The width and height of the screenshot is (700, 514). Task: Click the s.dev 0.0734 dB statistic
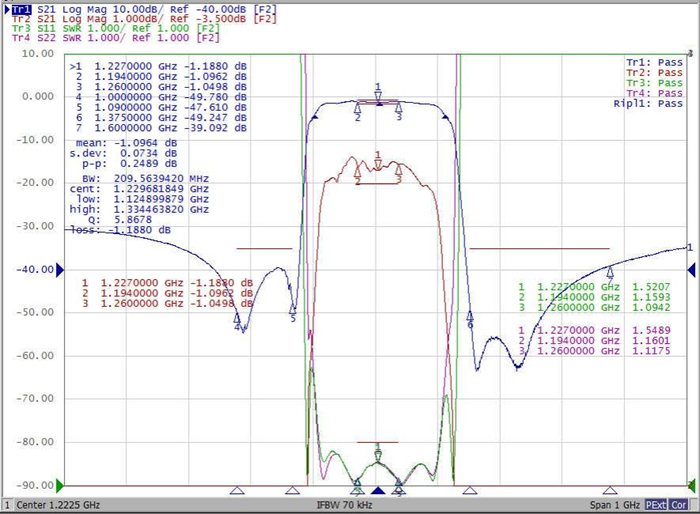[123, 153]
